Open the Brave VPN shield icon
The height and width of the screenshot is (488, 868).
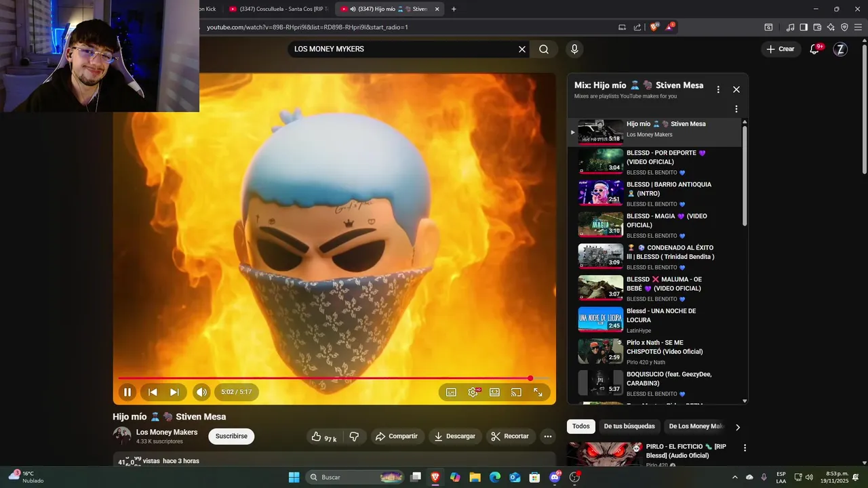click(844, 27)
